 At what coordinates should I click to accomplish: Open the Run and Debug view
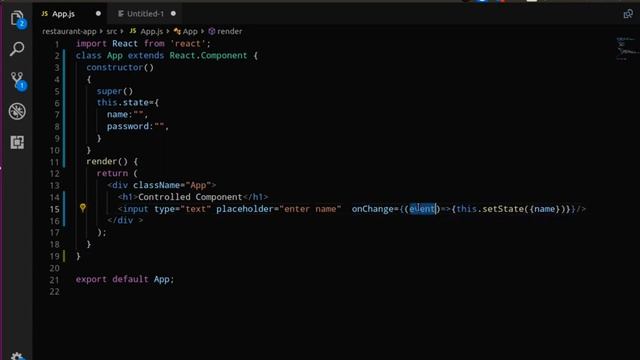tap(17, 111)
